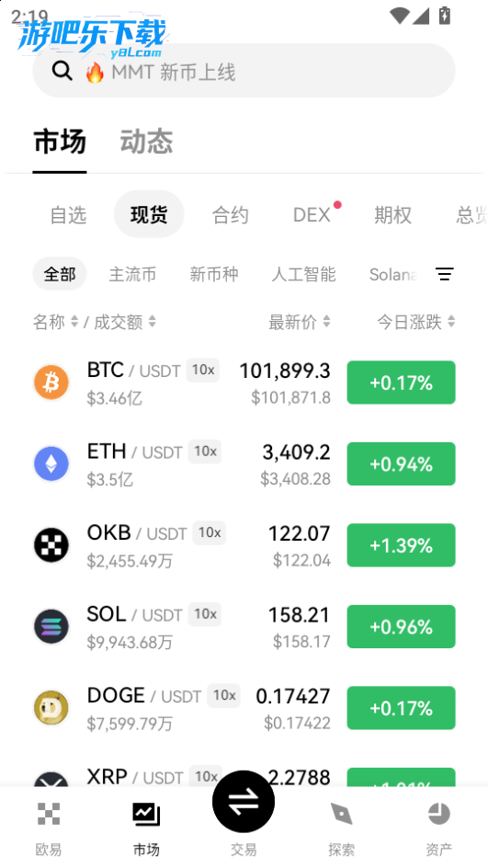The image size is (488, 868).
Task: Go to the 欧易 home icon
Action: tap(49, 814)
